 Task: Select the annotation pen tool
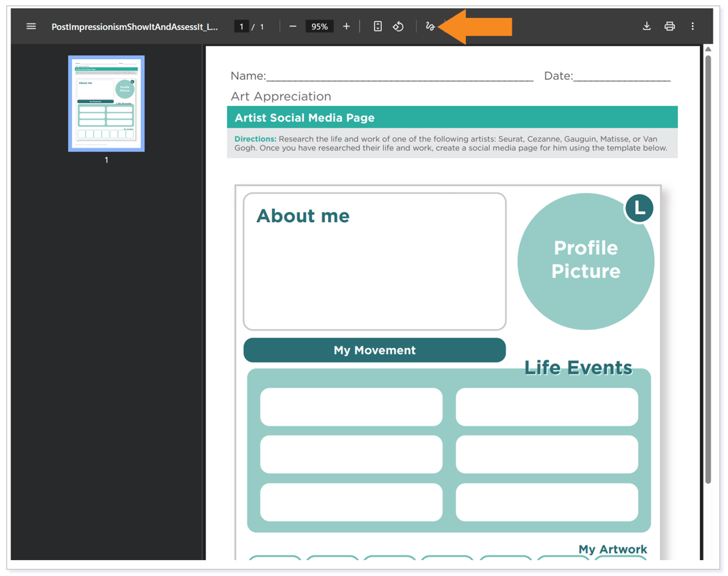coord(430,26)
